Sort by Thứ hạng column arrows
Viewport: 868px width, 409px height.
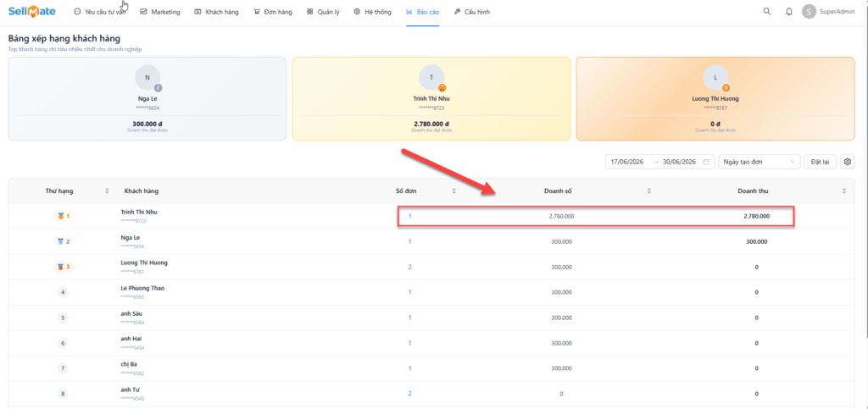click(108, 191)
